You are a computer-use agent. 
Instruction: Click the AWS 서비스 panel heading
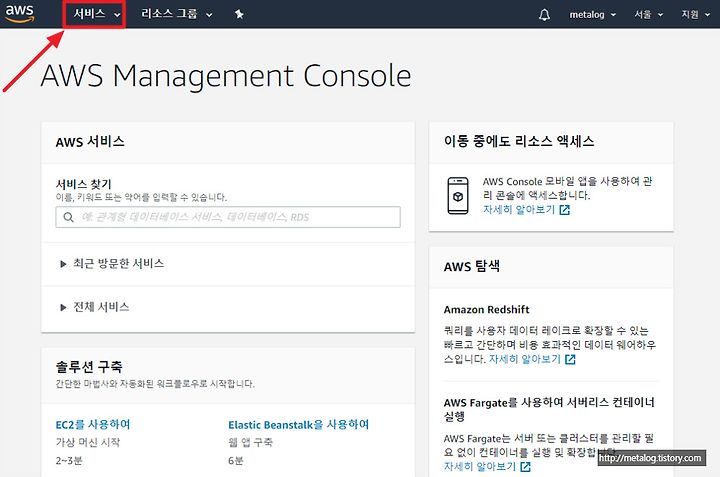(90, 142)
